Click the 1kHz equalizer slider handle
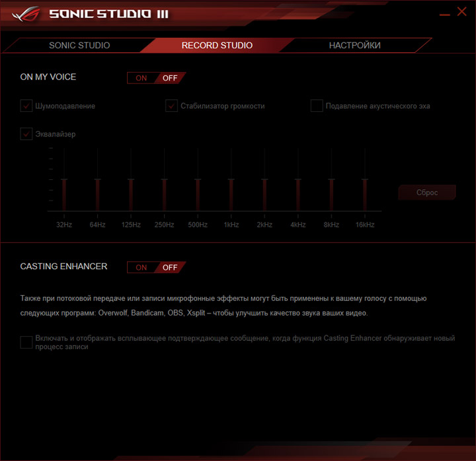Screen dimensions: 476x461 pyautogui.click(x=231, y=180)
